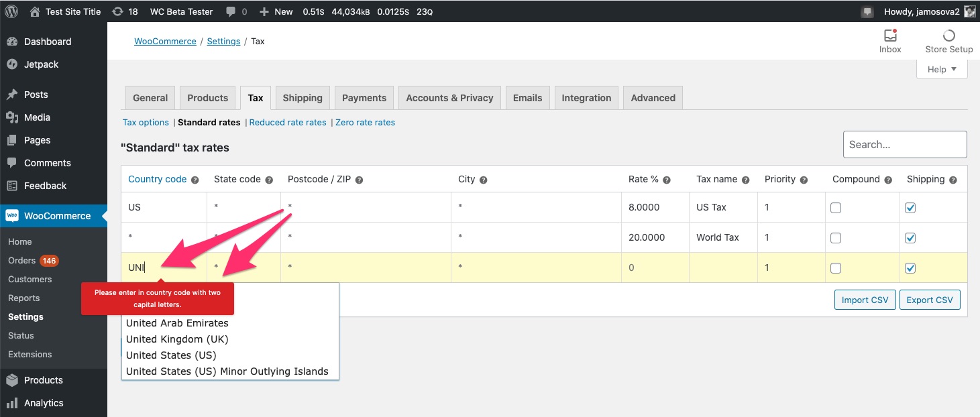Select the Products sidebar icon
Screen dimensions: 980x417
pyautogui.click(x=12, y=379)
